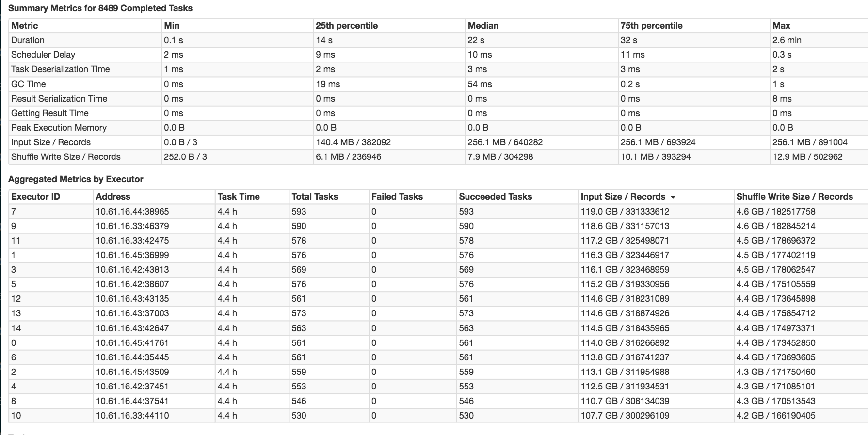Click the Input Size / Records header in executor table

click(623, 197)
